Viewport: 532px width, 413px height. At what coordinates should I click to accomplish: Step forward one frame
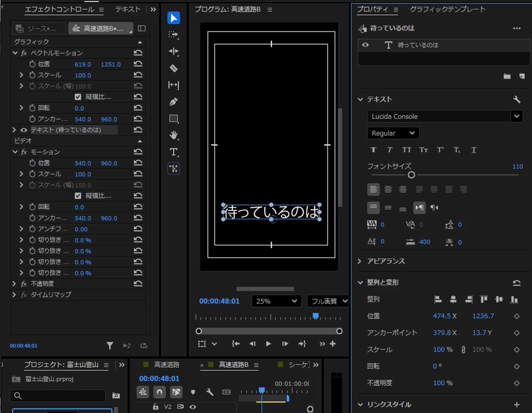click(x=285, y=344)
